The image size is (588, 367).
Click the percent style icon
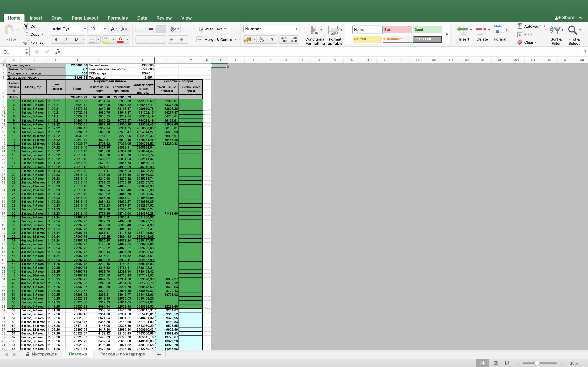click(x=261, y=39)
